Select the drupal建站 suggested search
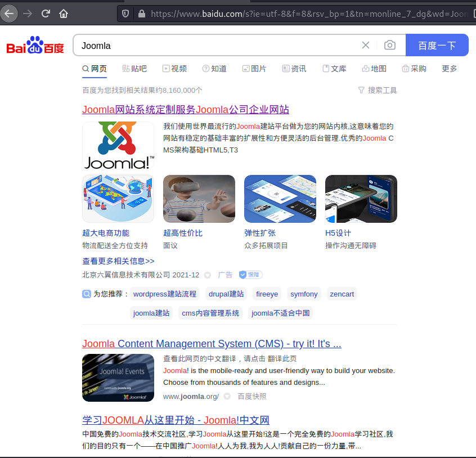The image size is (476, 458). (x=226, y=294)
